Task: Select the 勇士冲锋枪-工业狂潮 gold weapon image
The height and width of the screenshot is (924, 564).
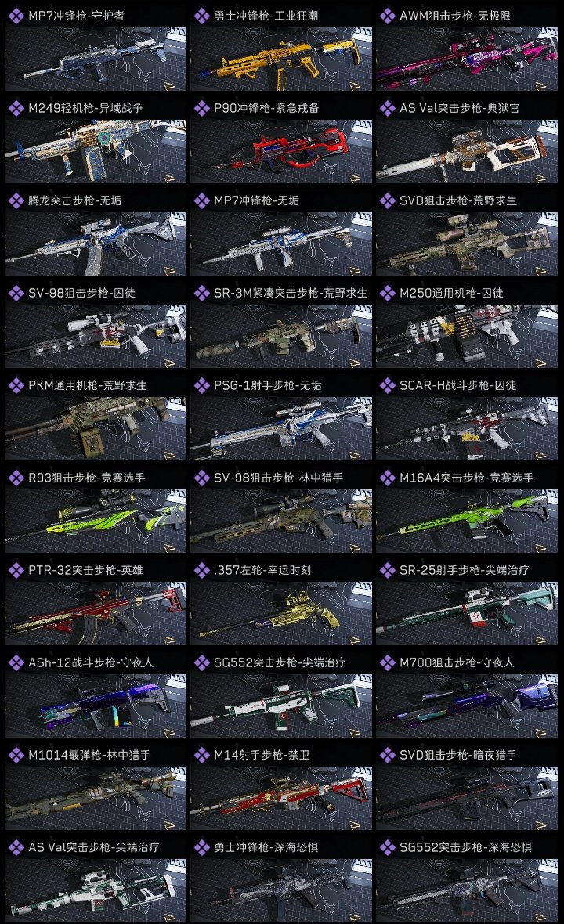Action: (x=281, y=59)
